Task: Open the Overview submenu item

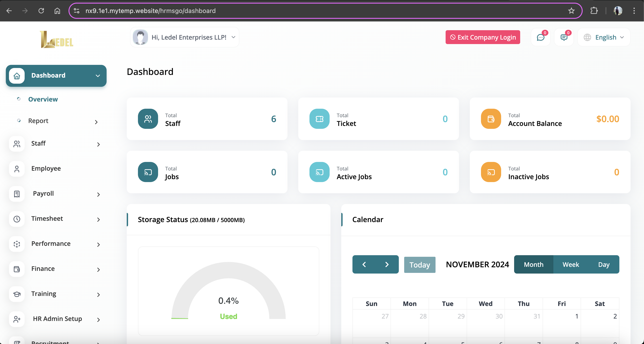Action: pyautogui.click(x=43, y=99)
